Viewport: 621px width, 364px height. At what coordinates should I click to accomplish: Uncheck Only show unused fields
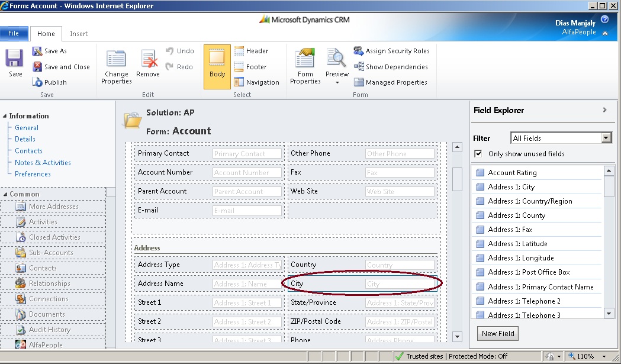coord(478,154)
